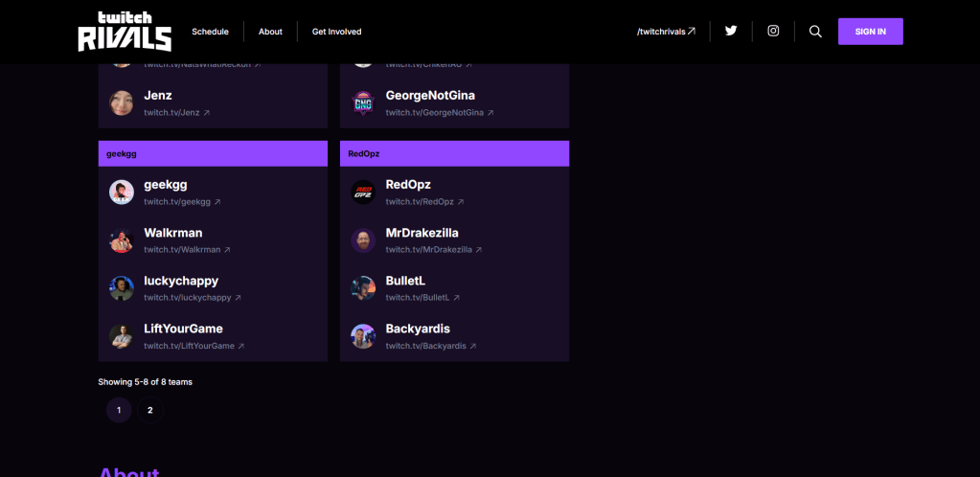Select Walkrman's avatar image
This screenshot has height=477, width=980.
click(x=122, y=240)
